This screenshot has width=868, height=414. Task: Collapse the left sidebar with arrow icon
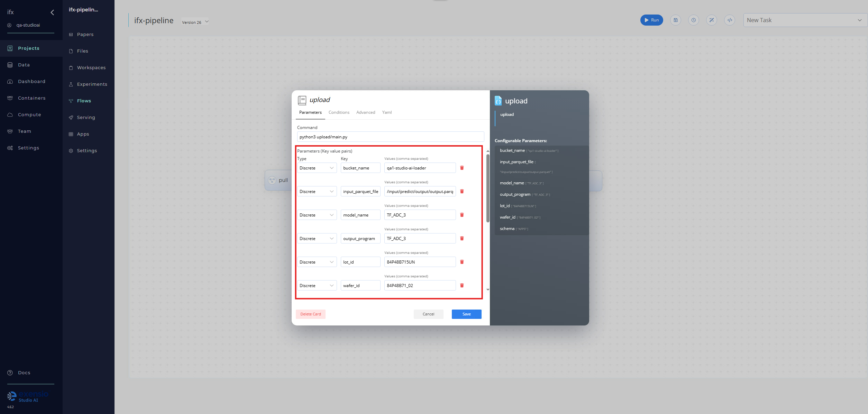52,12
